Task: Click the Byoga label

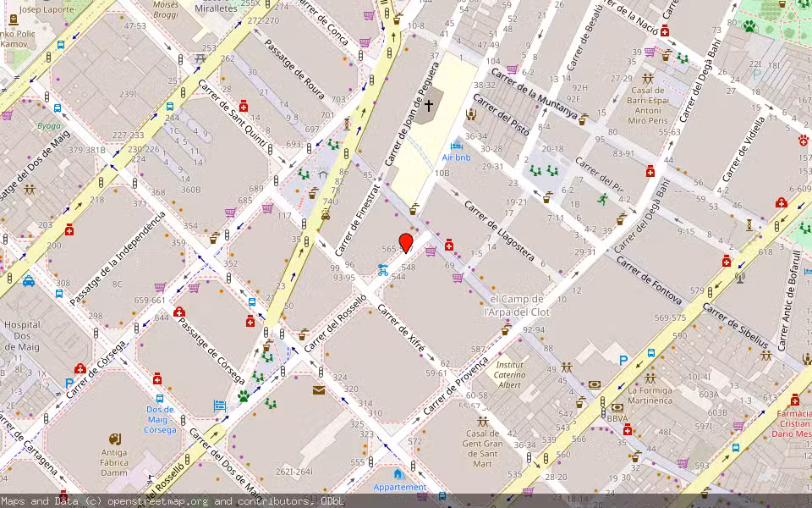Action: tap(49, 125)
